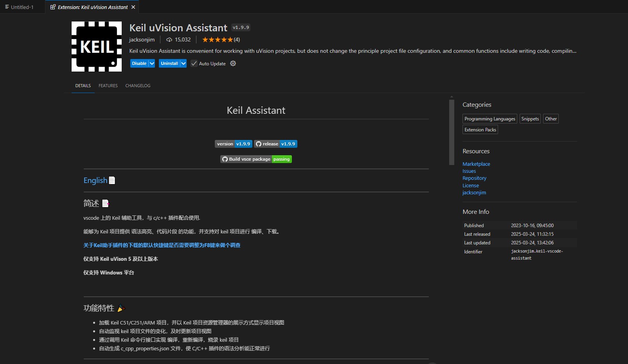Click the five-star rating icons
Image resolution: width=628 pixels, height=364 pixels.
click(x=217, y=39)
